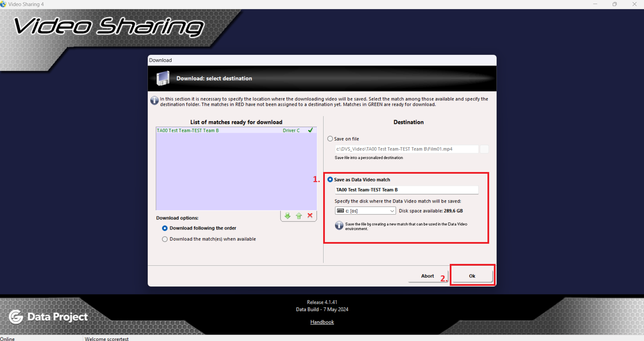Click the Film01.mp4 file path field
The width and height of the screenshot is (644, 341).
point(406,149)
